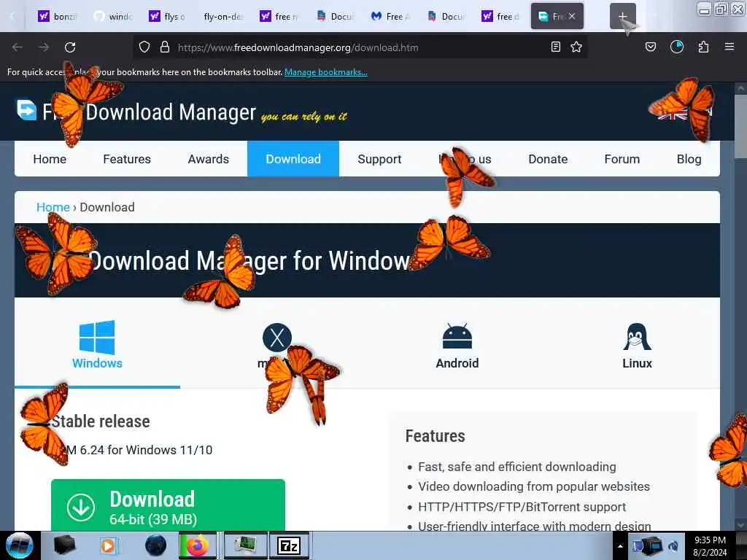
Task: Click the 'Stable release' heading text
Action: 101,421
